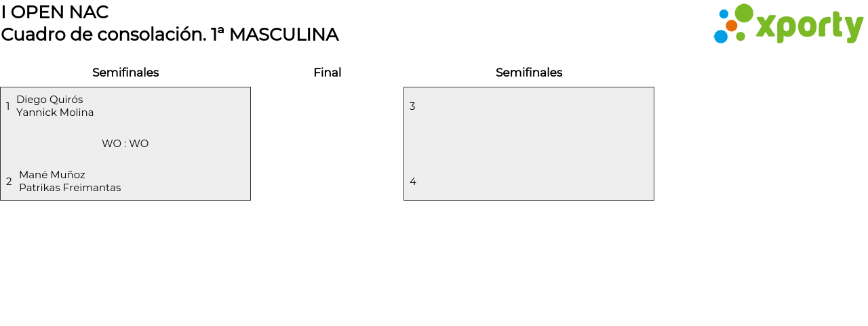Click the xporty logo dots icon
Screen dimensions: 868x326
733,24
